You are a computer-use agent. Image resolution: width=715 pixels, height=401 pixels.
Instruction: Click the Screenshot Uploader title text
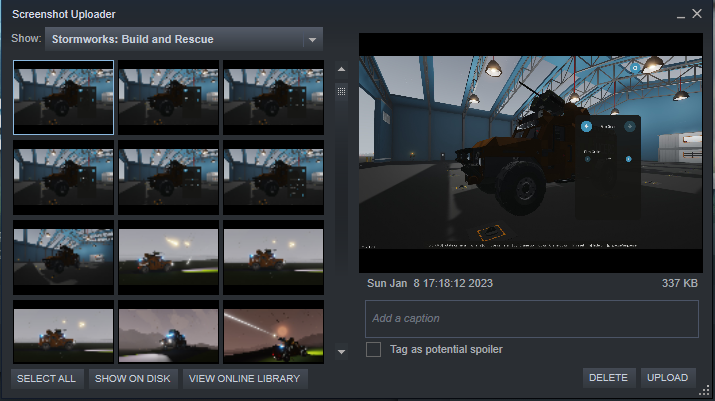point(64,14)
